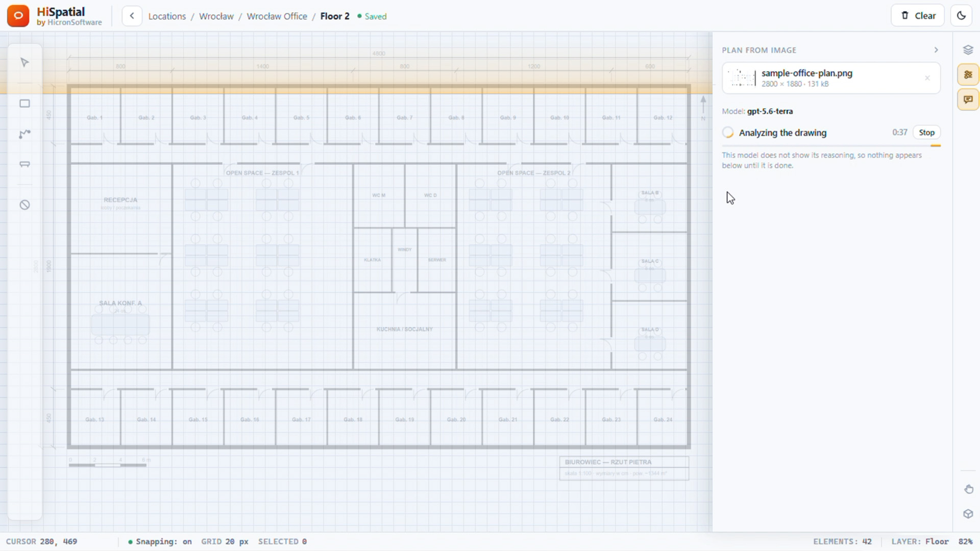The height and width of the screenshot is (551, 980).
Task: Open Wrocław Office breadcrumb link
Action: (277, 16)
